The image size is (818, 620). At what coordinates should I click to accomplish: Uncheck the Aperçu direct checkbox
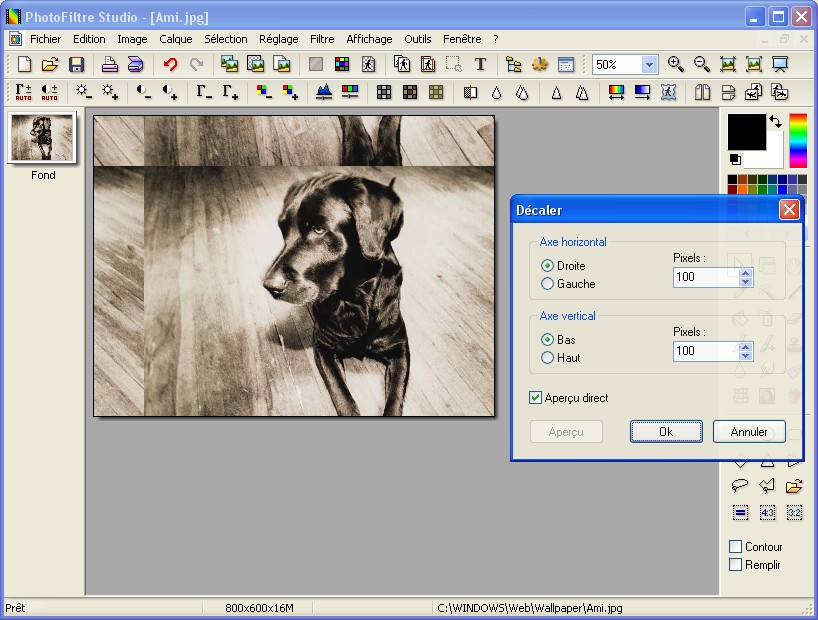[536, 398]
